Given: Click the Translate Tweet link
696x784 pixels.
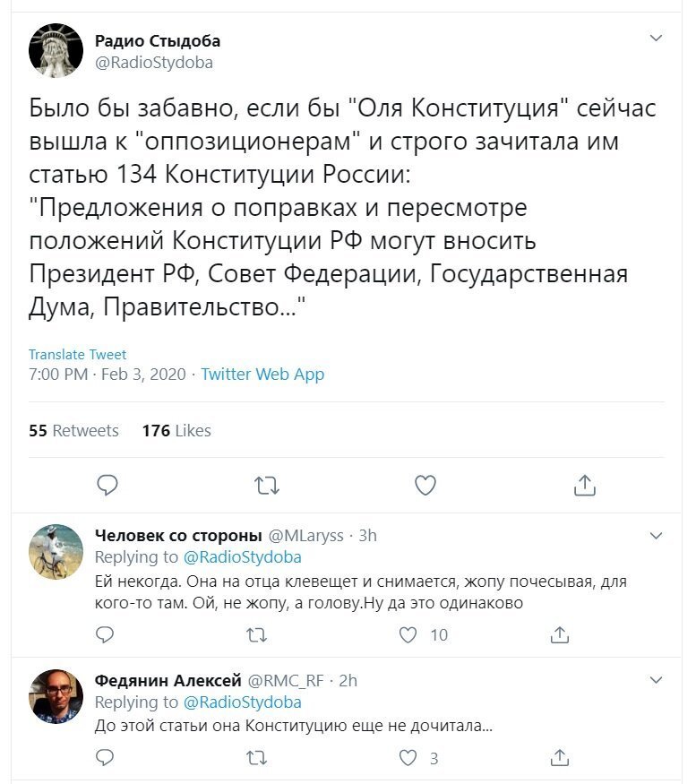Looking at the screenshot, I should (x=78, y=355).
